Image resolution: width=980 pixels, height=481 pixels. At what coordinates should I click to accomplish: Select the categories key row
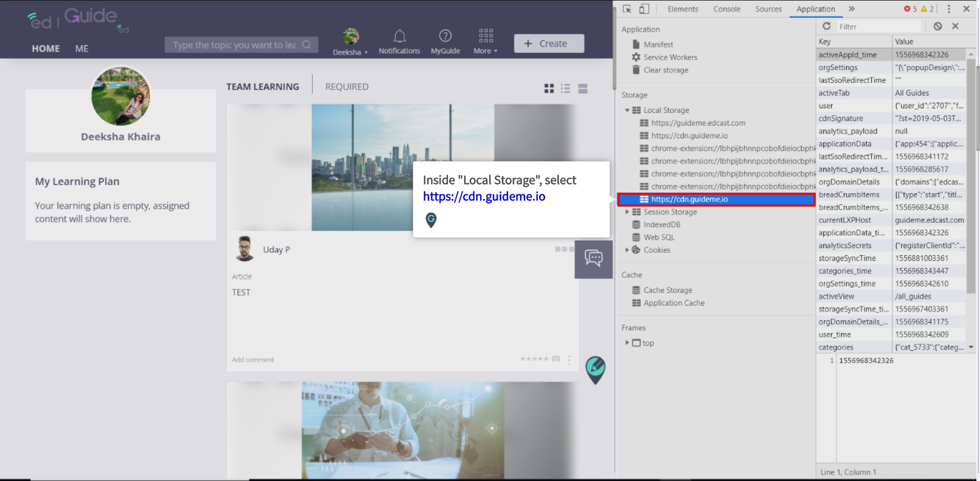891,347
